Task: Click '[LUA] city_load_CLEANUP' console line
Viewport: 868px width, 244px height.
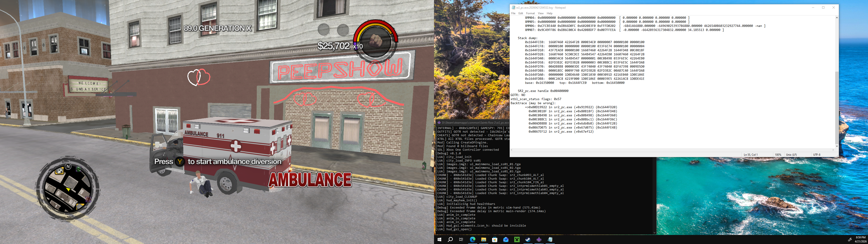Action: (x=456, y=197)
